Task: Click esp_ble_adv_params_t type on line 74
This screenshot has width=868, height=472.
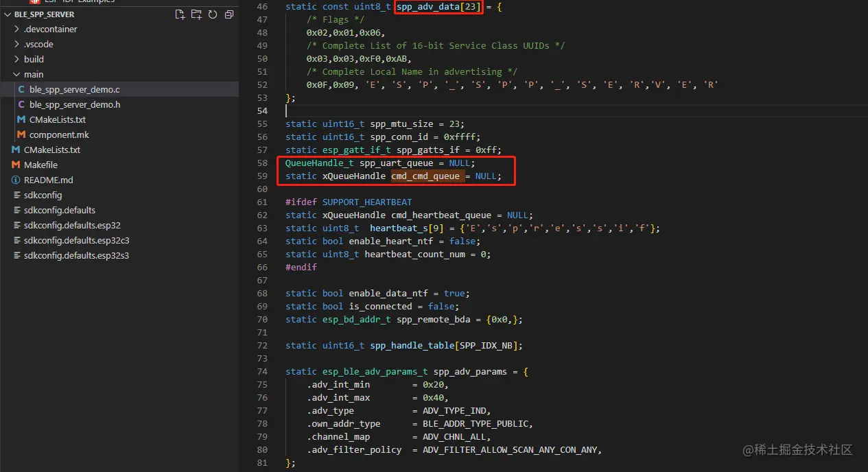Action: (375, 371)
